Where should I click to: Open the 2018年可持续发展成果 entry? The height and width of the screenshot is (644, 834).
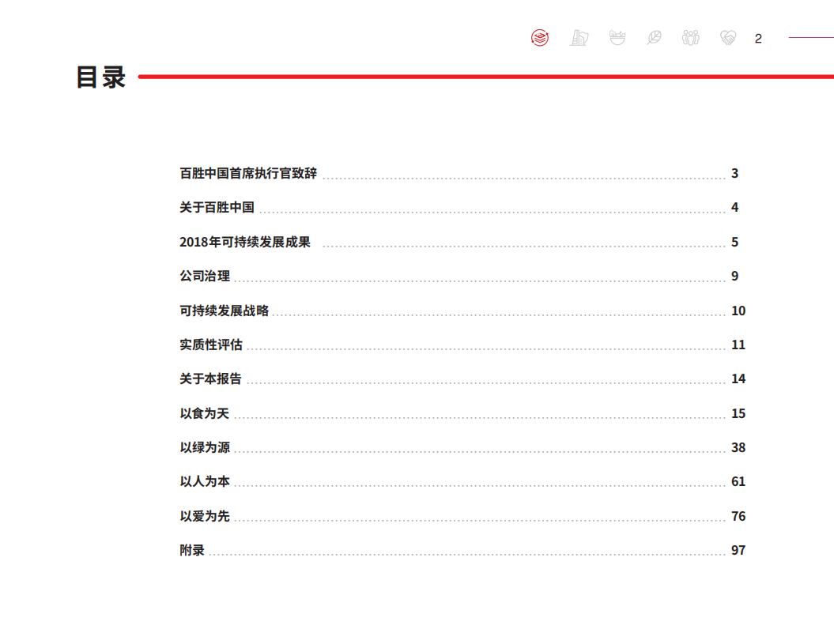click(245, 242)
